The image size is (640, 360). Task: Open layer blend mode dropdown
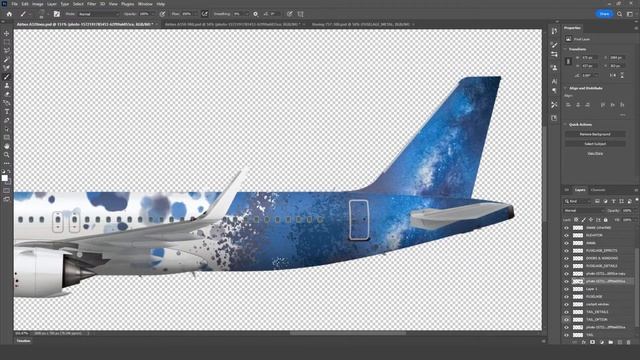tap(584, 211)
